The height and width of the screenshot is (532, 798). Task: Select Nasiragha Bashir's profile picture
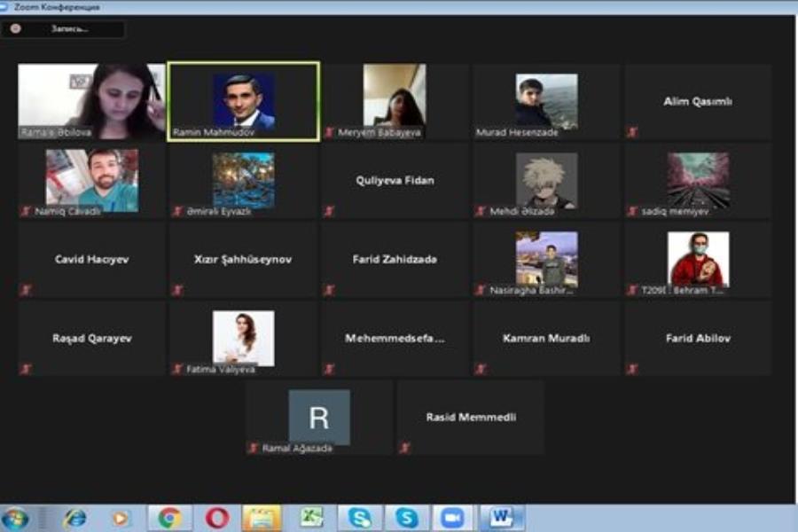pyautogui.click(x=546, y=259)
